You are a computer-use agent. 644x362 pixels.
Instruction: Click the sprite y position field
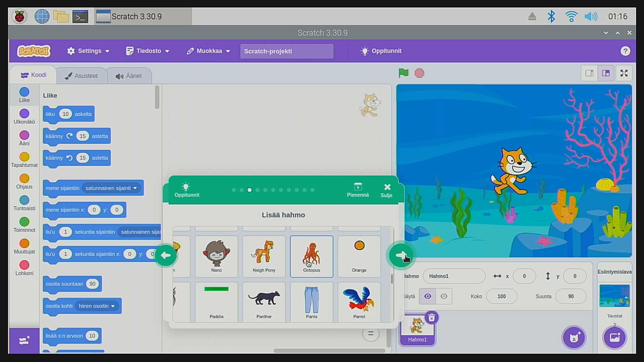click(575, 276)
